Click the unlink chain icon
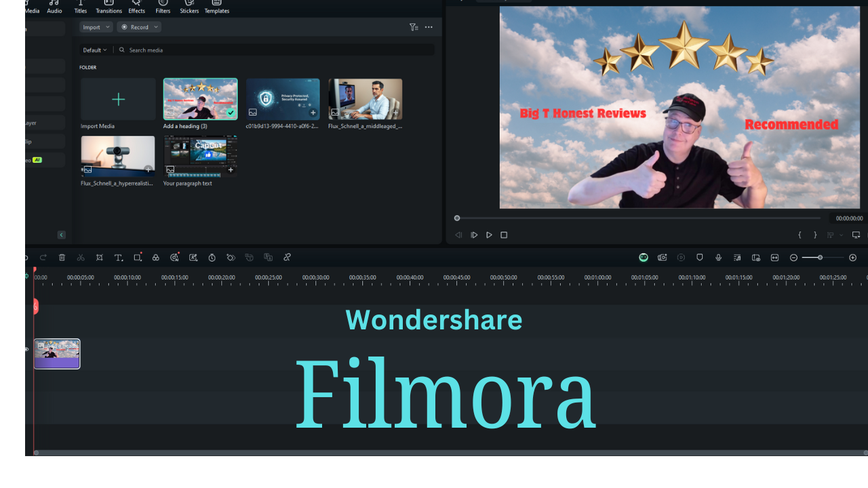Viewport: 868px width, 488px height. click(x=287, y=258)
